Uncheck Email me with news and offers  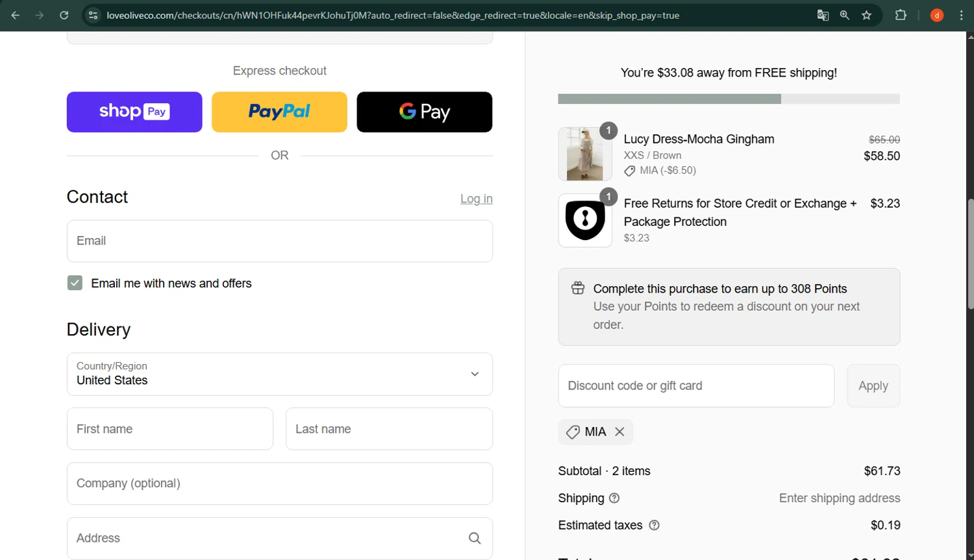[x=75, y=283]
